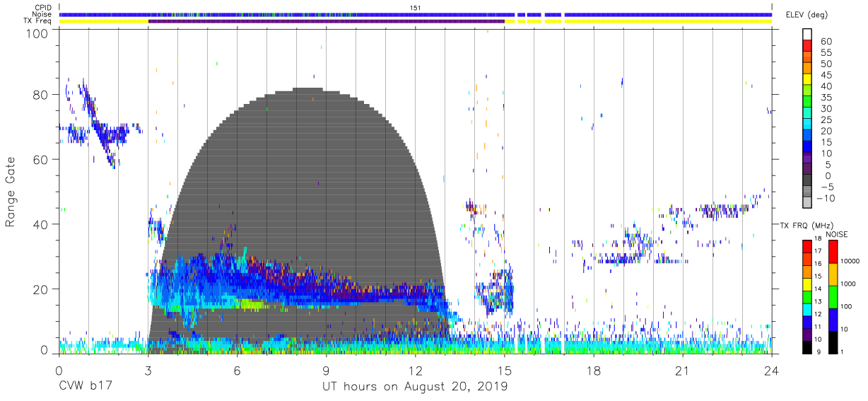Viewport: 868px width, 401px height.
Task: Click the 24 tick on UT hours axis
Action: (x=771, y=371)
